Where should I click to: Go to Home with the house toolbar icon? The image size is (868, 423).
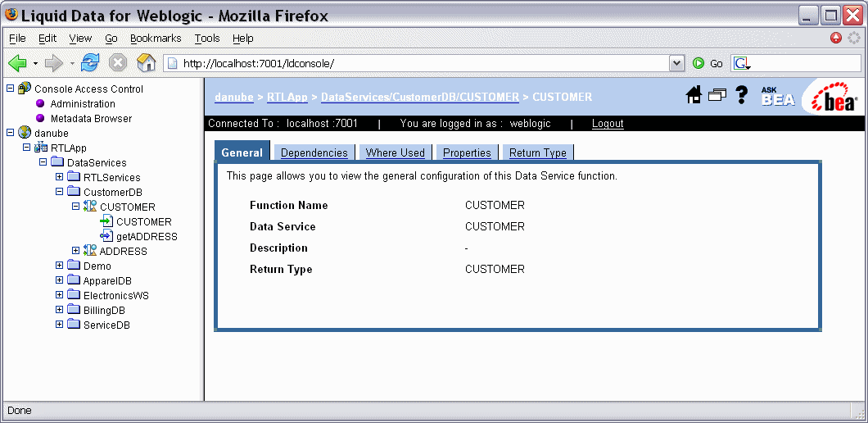point(146,62)
